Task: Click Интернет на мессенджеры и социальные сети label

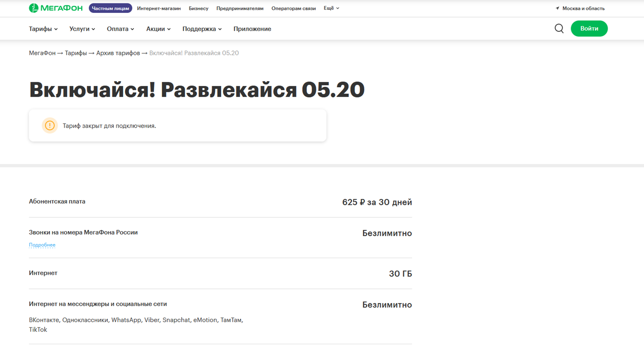Action: point(98,304)
